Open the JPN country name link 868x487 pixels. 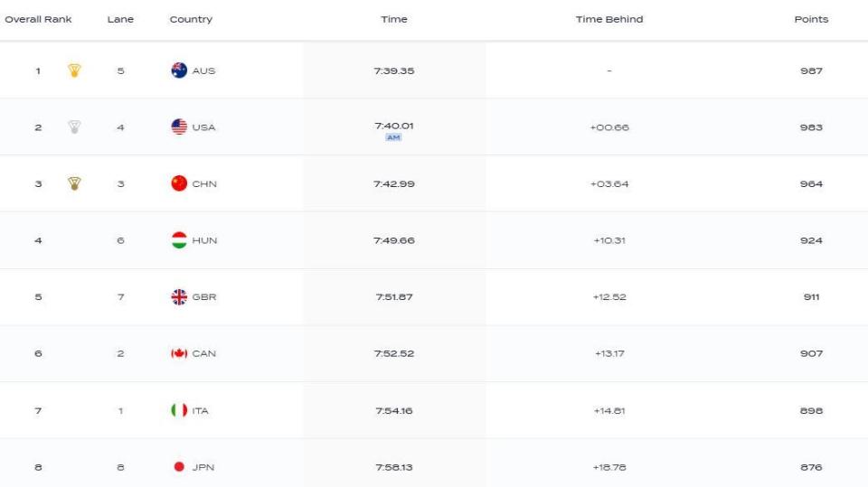[203, 467]
